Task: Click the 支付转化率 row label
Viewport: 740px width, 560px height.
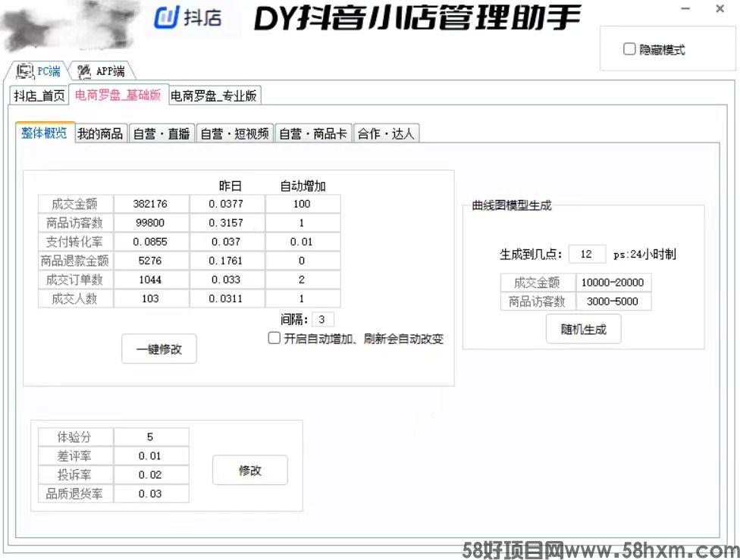Action: (76, 242)
